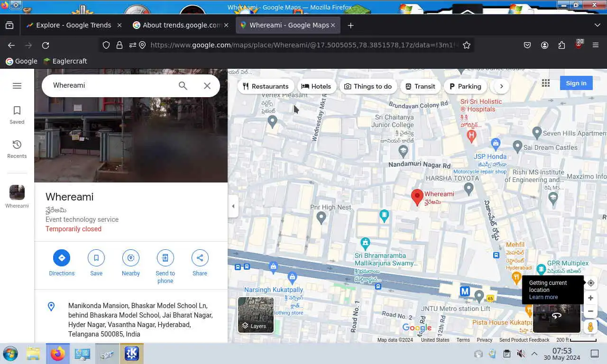Click the Firefox URL address bar
Screen dimensions: 607x364
[303, 45]
